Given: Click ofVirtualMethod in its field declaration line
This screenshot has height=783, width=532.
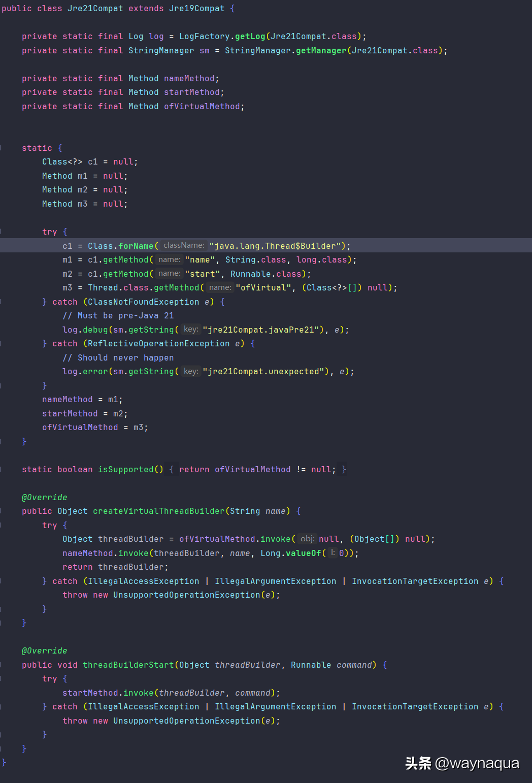Looking at the screenshot, I should [x=202, y=107].
